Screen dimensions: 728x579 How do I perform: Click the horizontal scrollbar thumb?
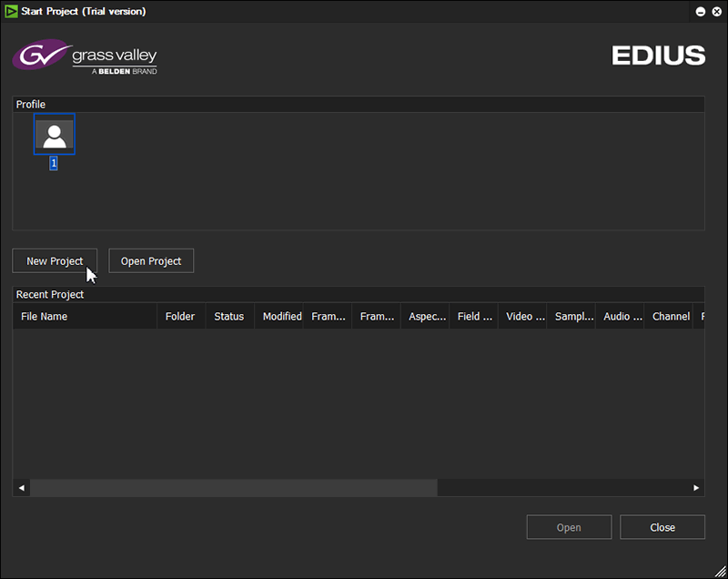tap(234, 488)
